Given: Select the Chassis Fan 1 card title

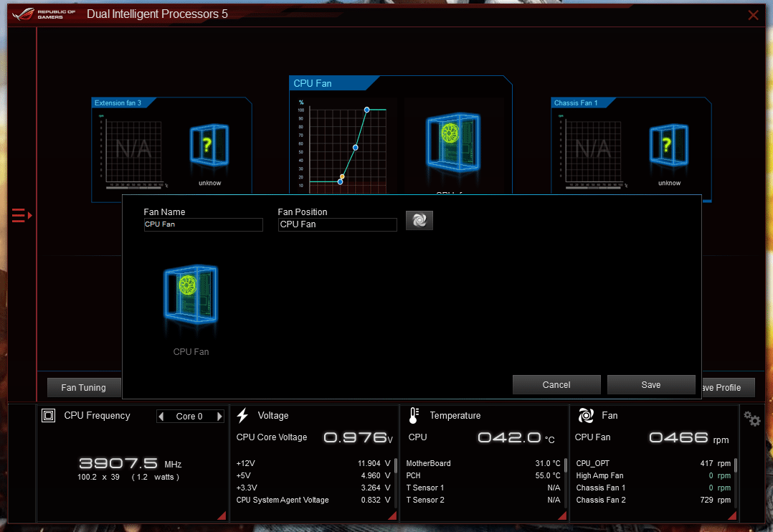Looking at the screenshot, I should 576,103.
